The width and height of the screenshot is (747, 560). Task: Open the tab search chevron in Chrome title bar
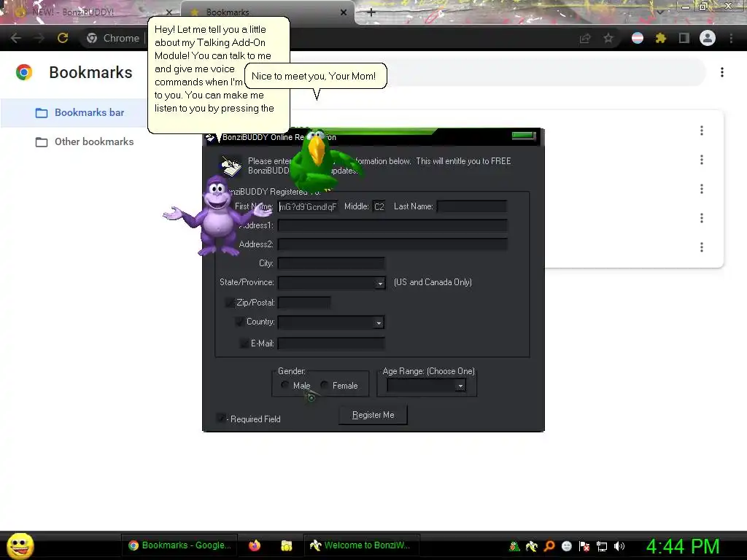(x=659, y=12)
